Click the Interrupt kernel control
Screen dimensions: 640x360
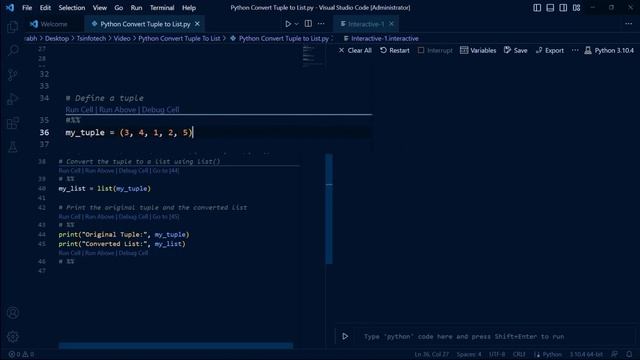[435, 50]
